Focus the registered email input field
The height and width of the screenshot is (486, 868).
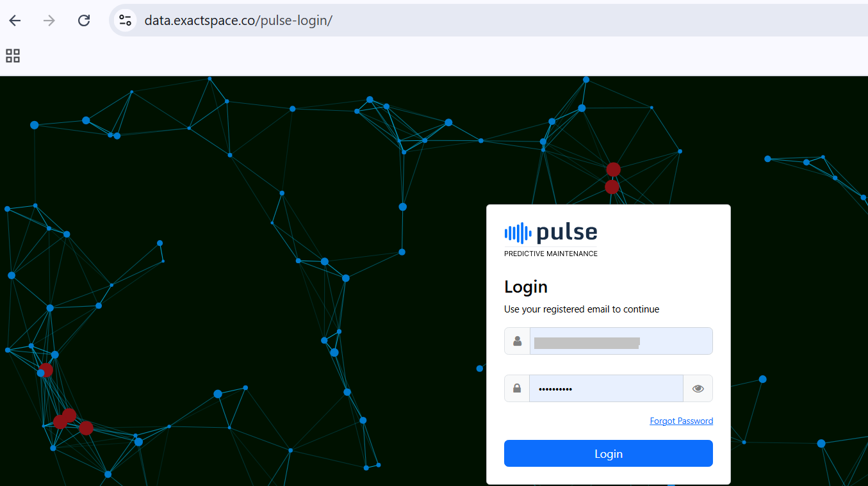[x=620, y=341]
